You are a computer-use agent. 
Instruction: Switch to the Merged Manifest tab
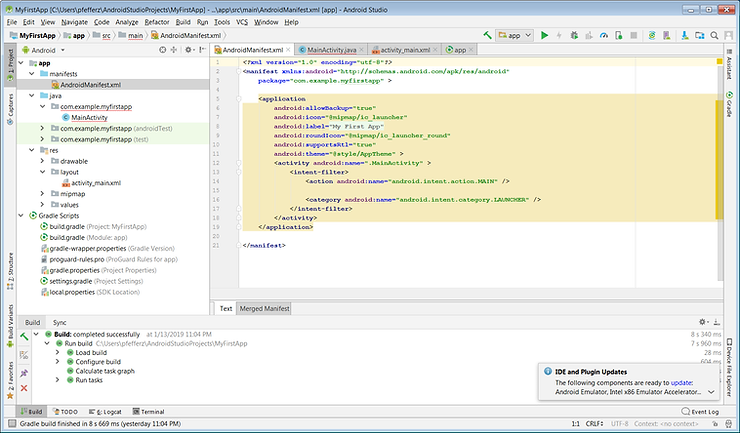[264, 308]
